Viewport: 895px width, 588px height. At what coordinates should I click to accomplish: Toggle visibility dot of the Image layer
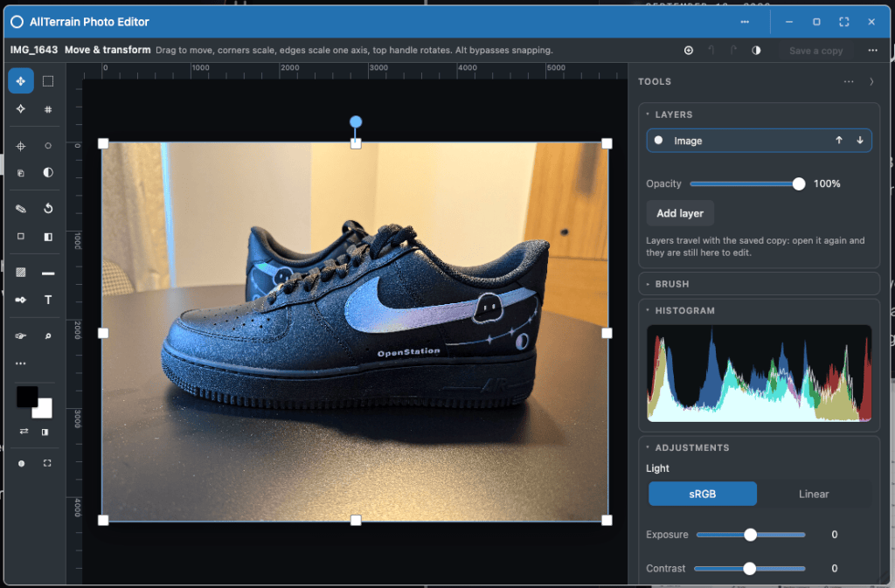coord(659,141)
